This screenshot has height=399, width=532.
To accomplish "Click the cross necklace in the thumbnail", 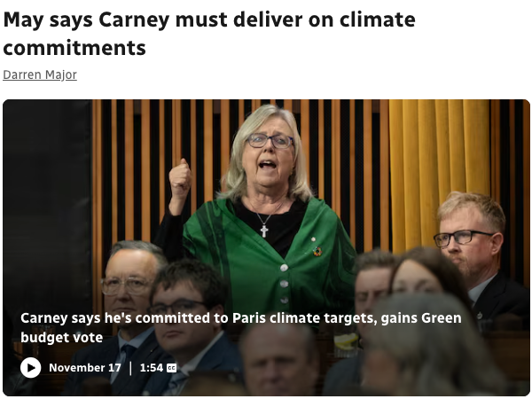I will point(264,231).
